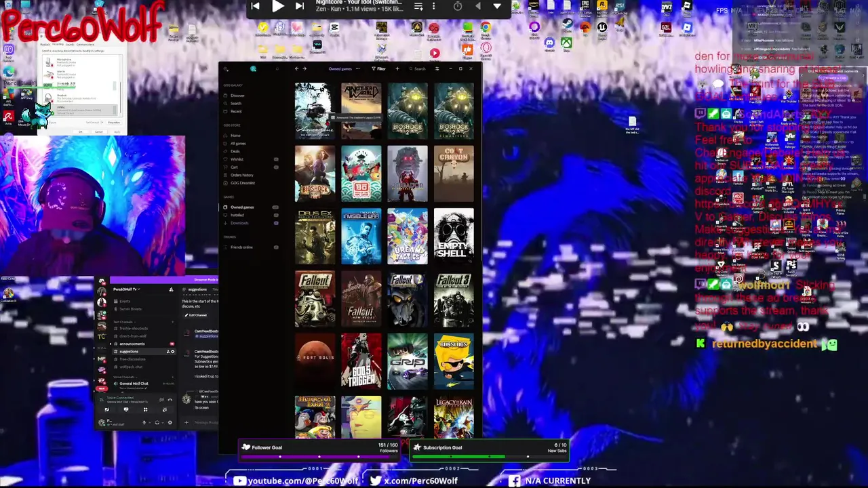
Task: Toggle Discord microphone mute
Action: click(x=144, y=422)
